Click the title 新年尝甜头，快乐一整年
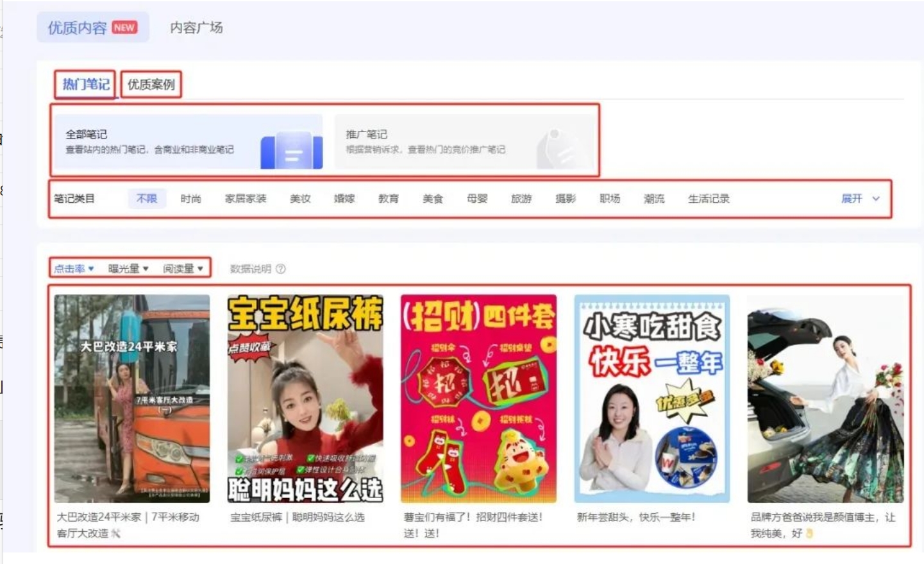This screenshot has width=924, height=564. (x=636, y=517)
